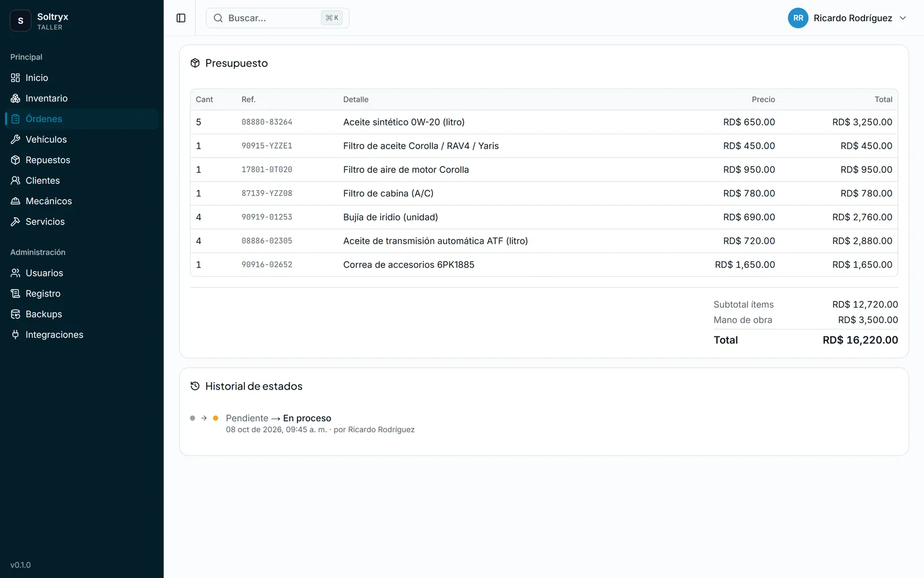Screen dimensions: 924x578
Task: Click the Detalle column header
Action: click(x=356, y=99)
